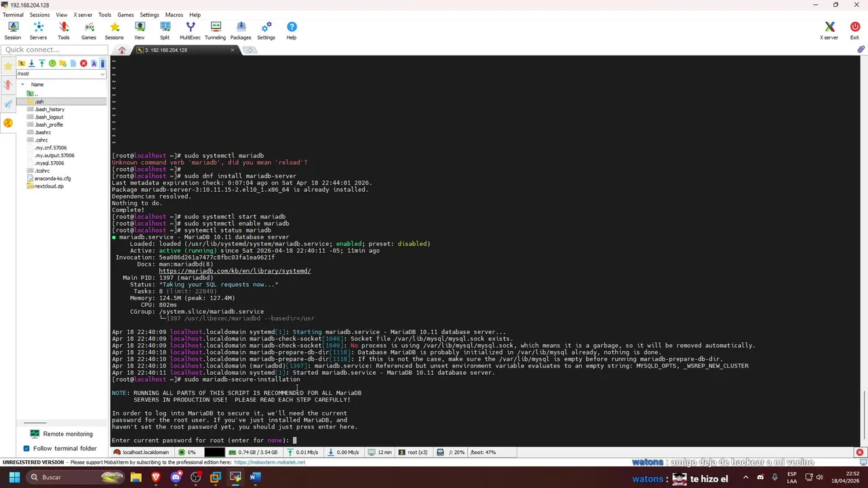Select .bash_history file
Image resolution: width=868 pixels, height=488 pixels.
pos(49,109)
